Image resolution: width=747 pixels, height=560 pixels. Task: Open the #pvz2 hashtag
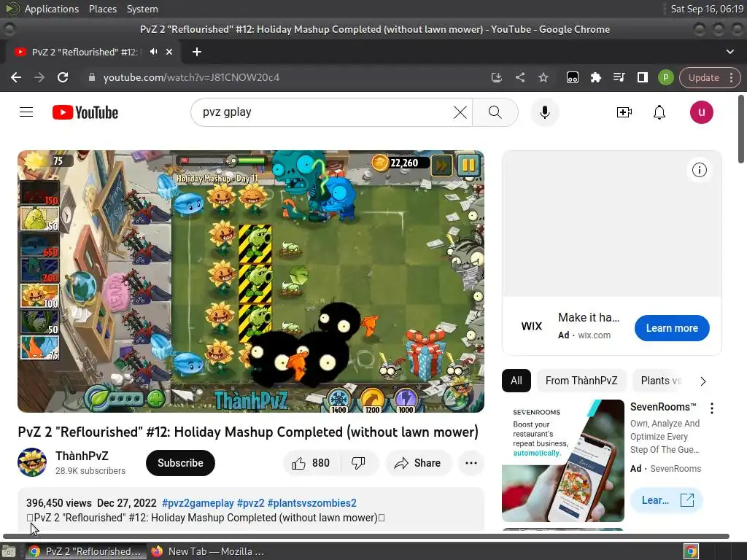pyautogui.click(x=251, y=503)
